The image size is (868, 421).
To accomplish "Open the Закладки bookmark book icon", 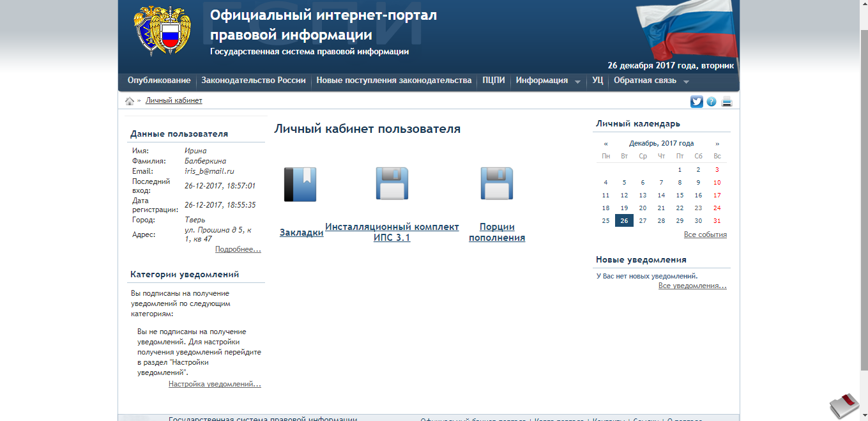I will point(300,185).
